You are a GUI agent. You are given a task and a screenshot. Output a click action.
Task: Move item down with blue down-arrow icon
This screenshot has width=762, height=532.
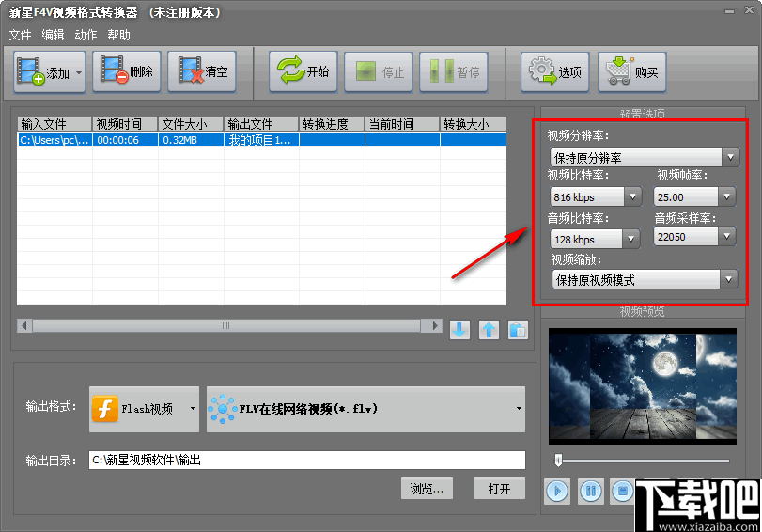click(x=459, y=330)
